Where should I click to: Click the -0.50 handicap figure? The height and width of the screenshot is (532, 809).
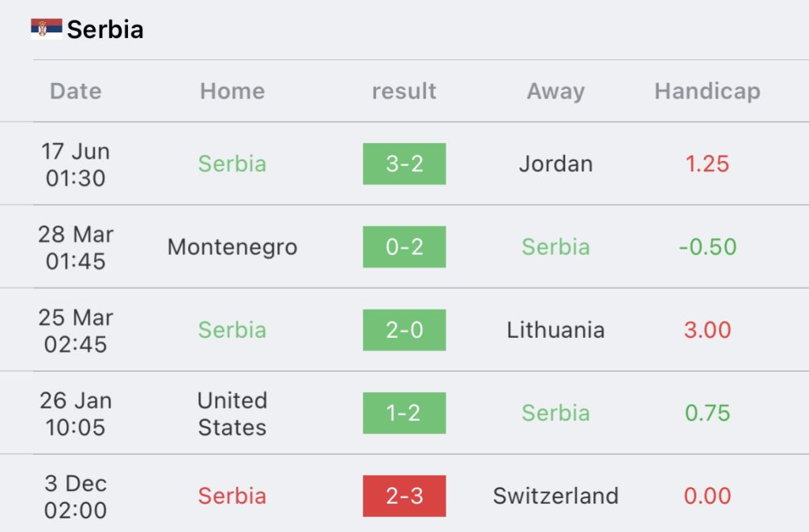(x=707, y=247)
